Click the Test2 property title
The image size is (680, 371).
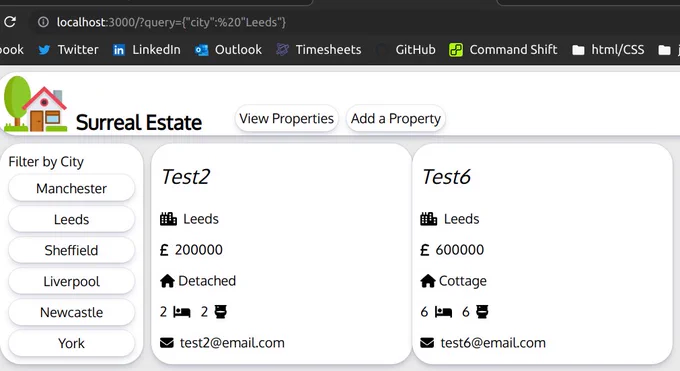point(186,177)
